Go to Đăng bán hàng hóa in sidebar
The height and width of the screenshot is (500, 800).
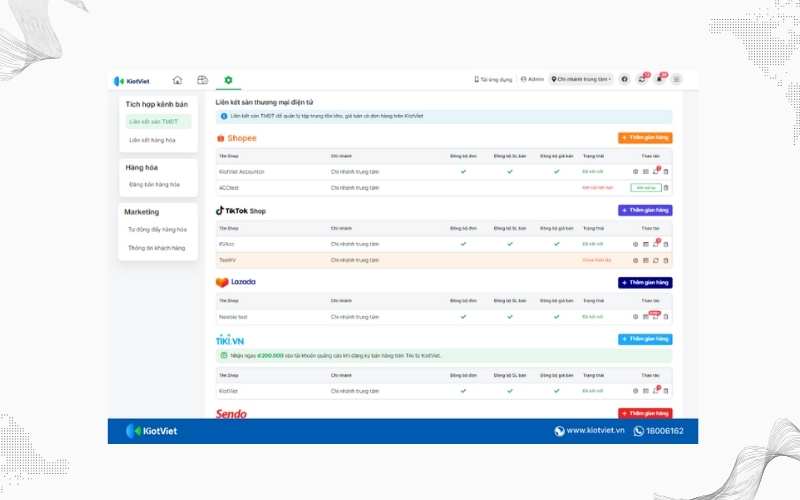coord(154,185)
